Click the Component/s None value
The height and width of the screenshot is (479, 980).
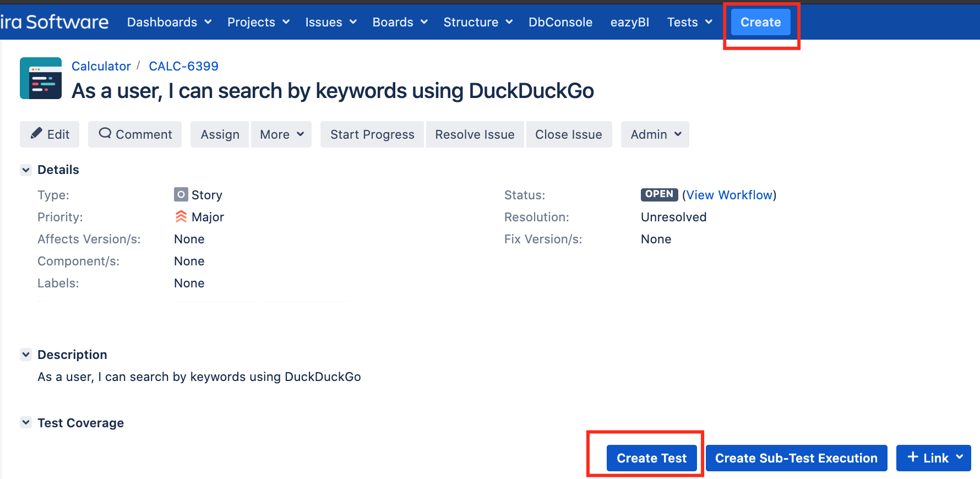tap(189, 261)
